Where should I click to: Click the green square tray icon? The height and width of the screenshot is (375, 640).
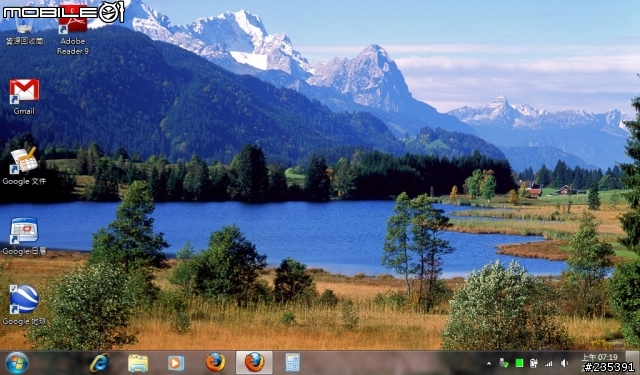[519, 363]
